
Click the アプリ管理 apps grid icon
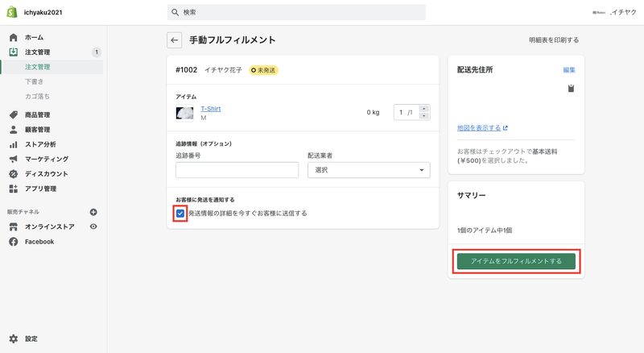[x=14, y=189]
